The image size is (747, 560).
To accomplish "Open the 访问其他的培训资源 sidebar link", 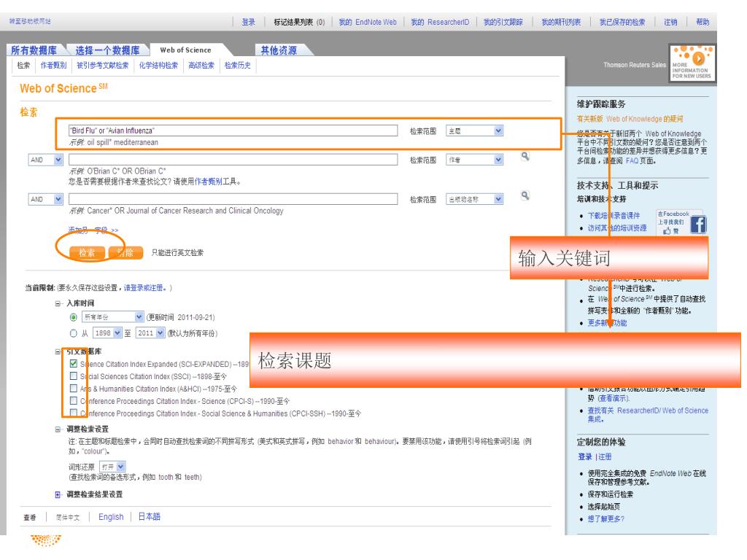I will coord(617,228).
